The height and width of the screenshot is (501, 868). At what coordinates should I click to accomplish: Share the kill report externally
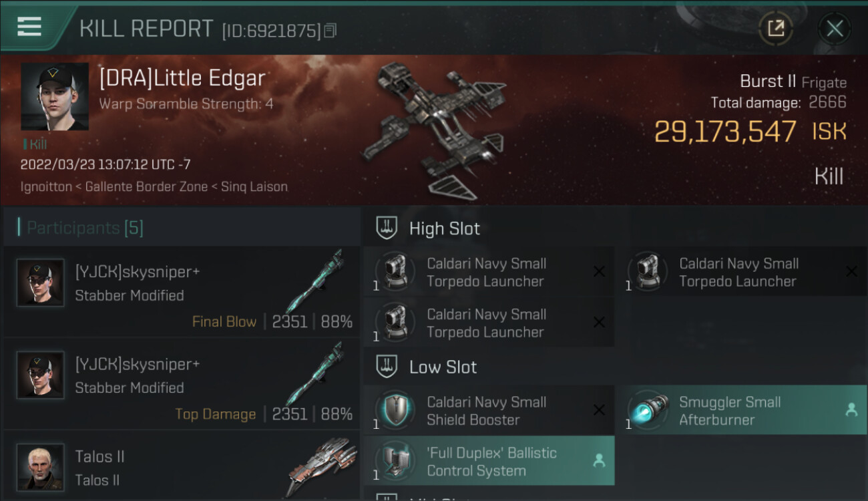pyautogui.click(x=775, y=28)
